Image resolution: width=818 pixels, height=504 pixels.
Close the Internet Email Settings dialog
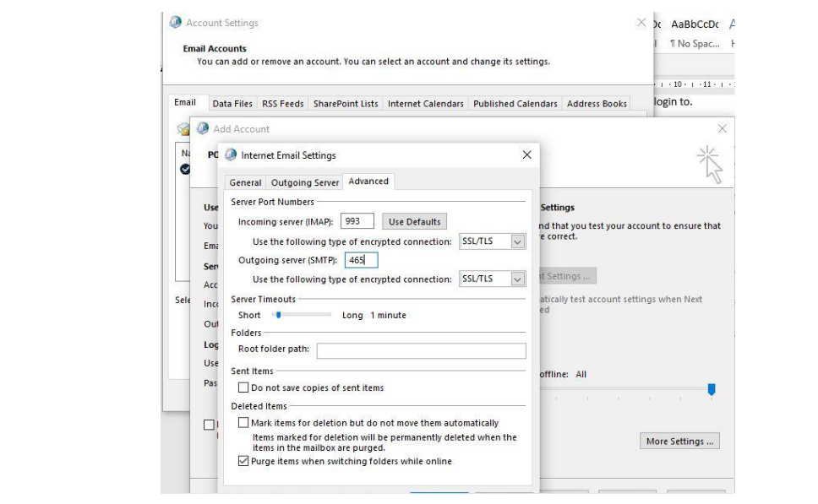tap(526, 155)
